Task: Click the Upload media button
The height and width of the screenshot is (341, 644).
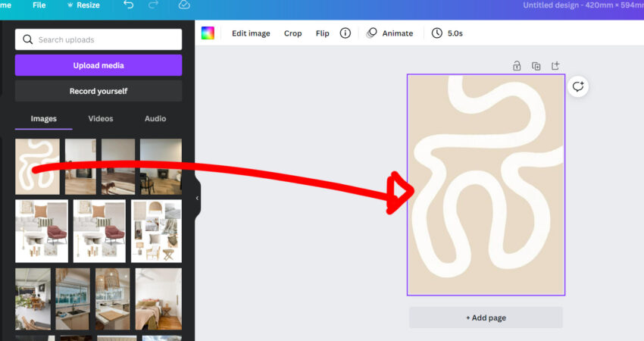Action: pyautogui.click(x=98, y=65)
